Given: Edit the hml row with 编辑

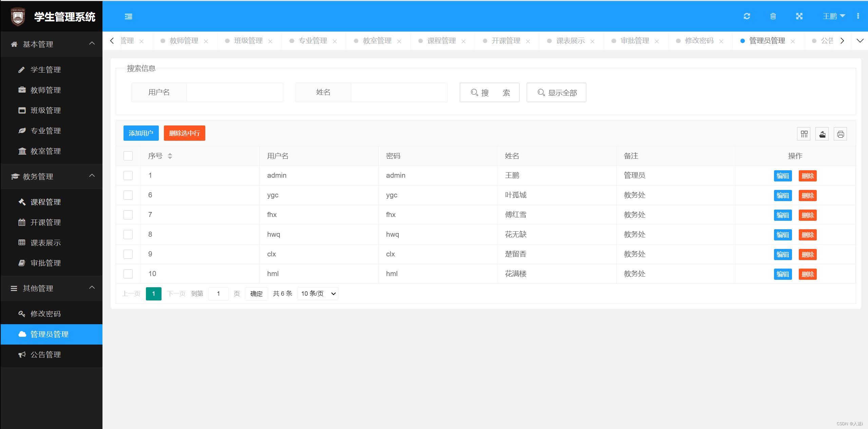Looking at the screenshot, I should pos(782,274).
